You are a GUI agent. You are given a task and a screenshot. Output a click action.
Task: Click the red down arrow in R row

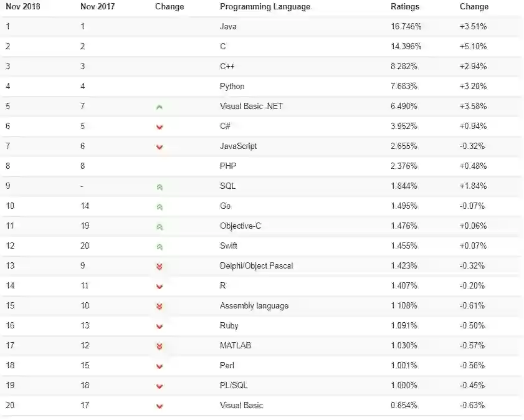160,287
